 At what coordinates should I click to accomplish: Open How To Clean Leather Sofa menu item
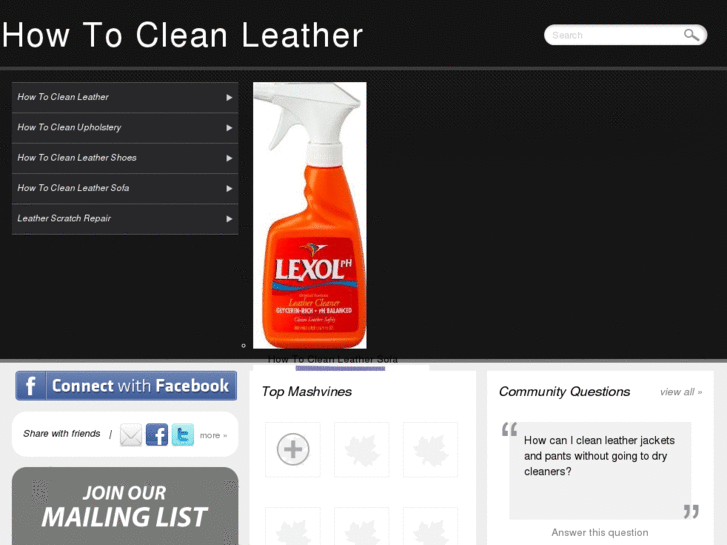125,188
